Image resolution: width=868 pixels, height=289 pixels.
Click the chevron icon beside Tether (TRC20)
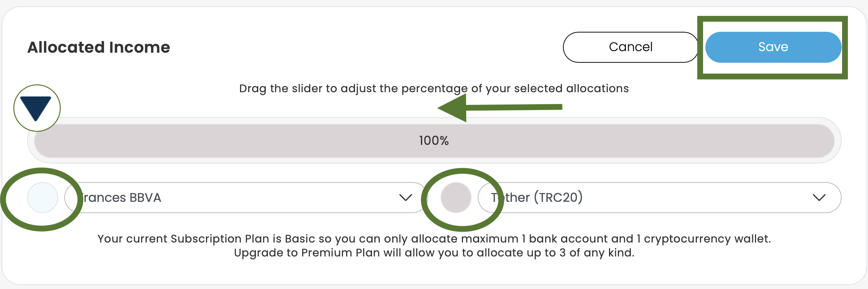pos(819,198)
